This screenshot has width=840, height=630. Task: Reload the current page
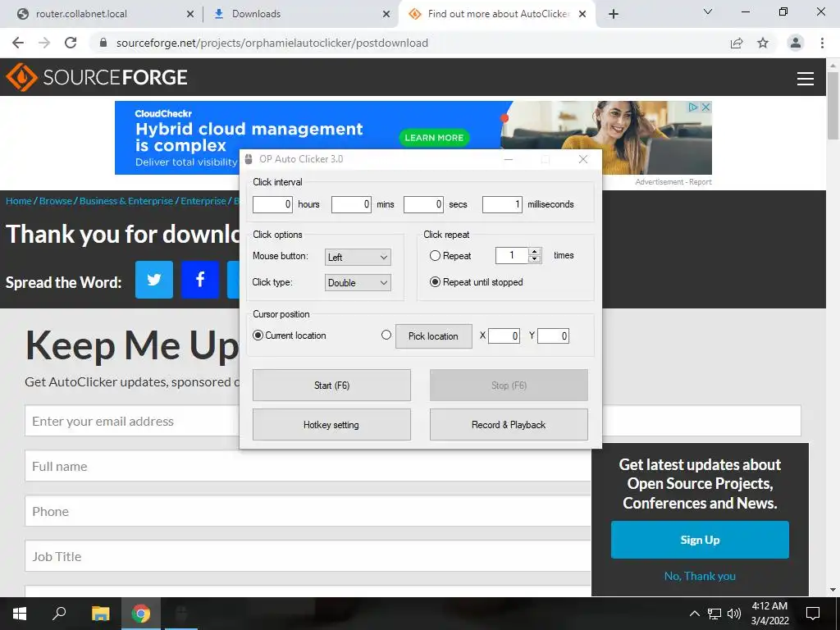click(x=71, y=43)
